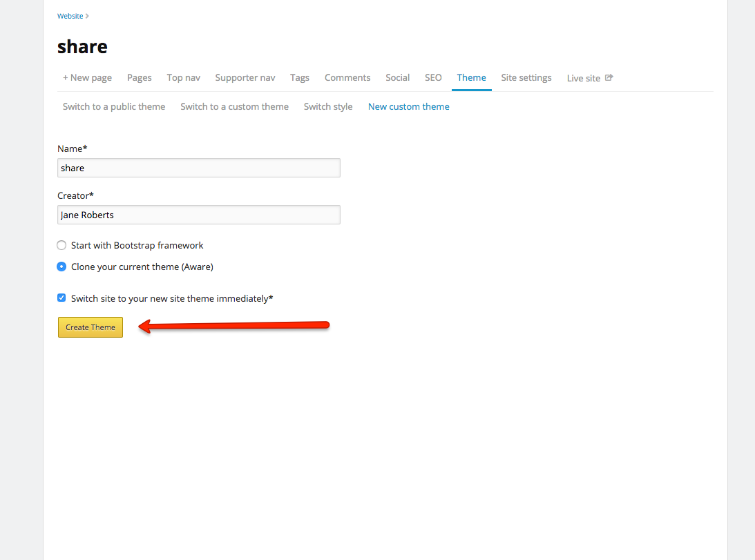Focus the Name input field
755x560 pixels.
tap(199, 168)
